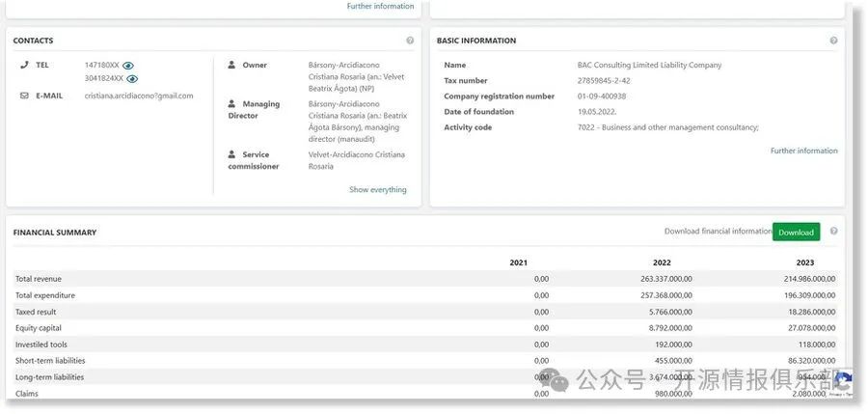Click the Equity capital row label
Viewport: 868px width, 414px height.
pyautogui.click(x=39, y=328)
